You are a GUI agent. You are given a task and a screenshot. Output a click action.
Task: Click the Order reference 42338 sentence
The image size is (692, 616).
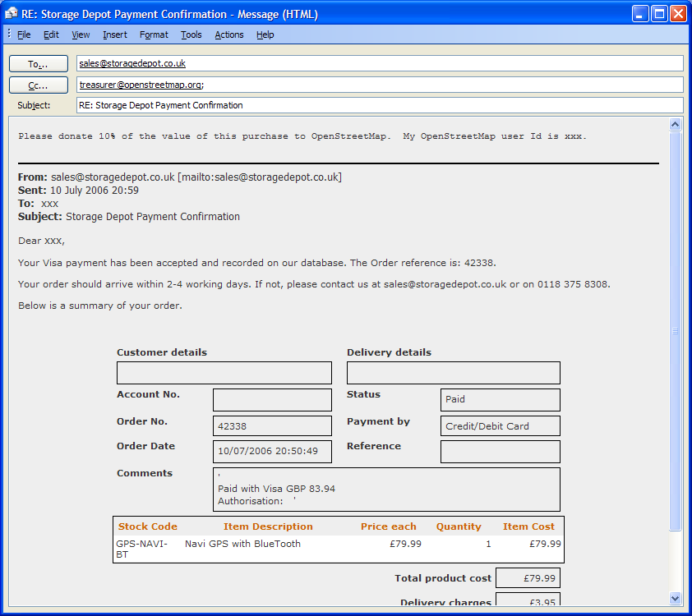click(257, 263)
